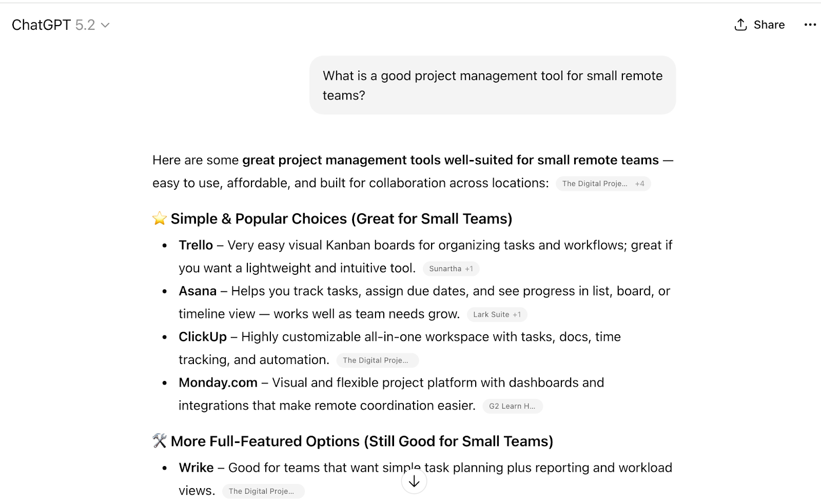The image size is (821, 504).
Task: Open the three-dot more options menu
Action: (810, 25)
